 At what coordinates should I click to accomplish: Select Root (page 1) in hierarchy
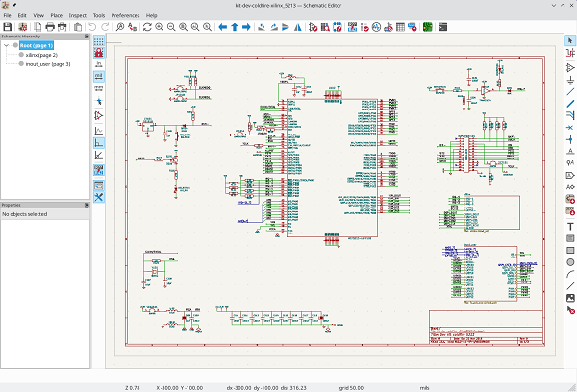pos(37,45)
